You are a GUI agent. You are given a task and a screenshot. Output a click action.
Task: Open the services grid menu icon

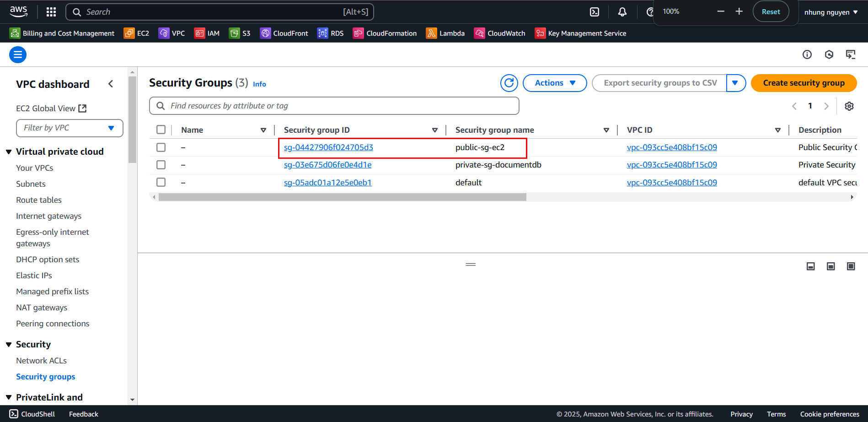point(51,12)
